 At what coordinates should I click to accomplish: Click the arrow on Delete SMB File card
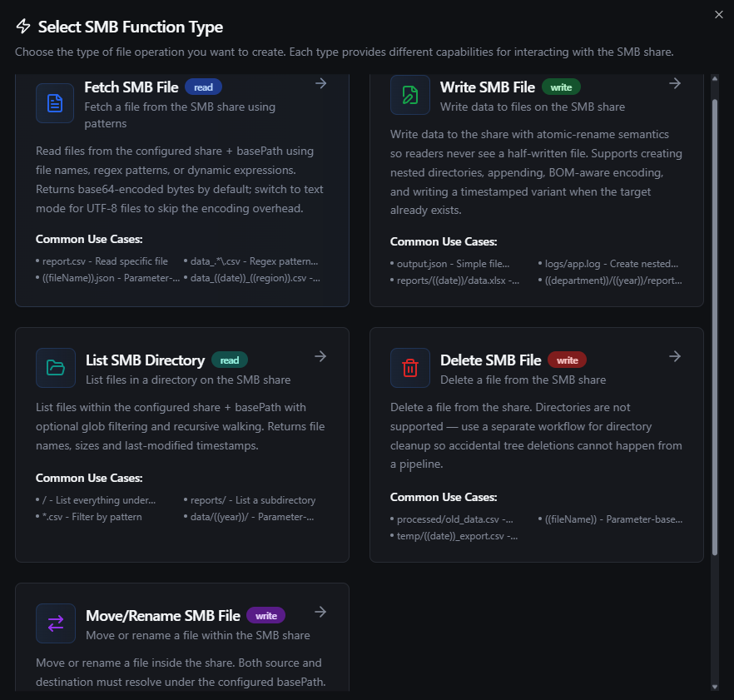point(675,356)
